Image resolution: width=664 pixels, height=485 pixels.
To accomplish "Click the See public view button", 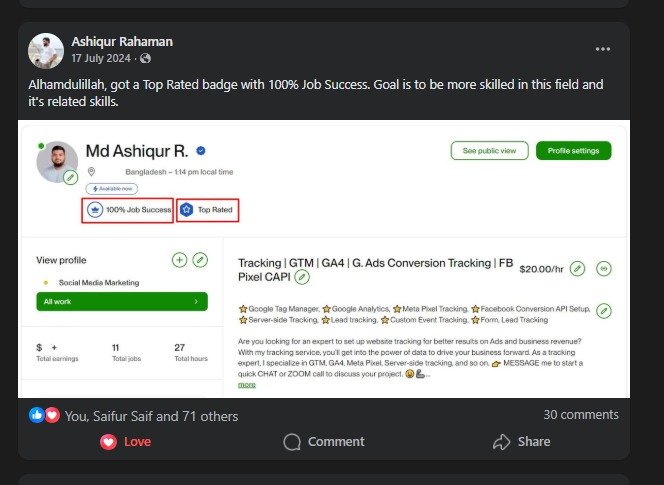I will 489,151.
